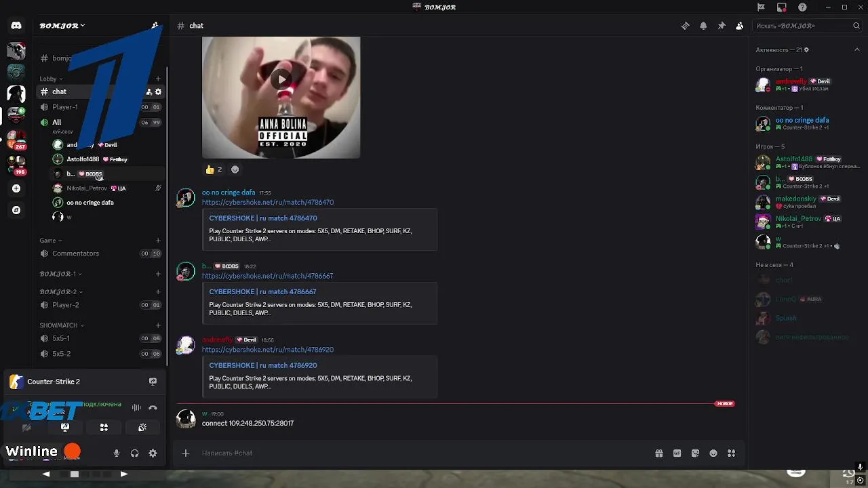This screenshot has height=488, width=868.
Task: Play the round video message
Action: [x=281, y=79]
